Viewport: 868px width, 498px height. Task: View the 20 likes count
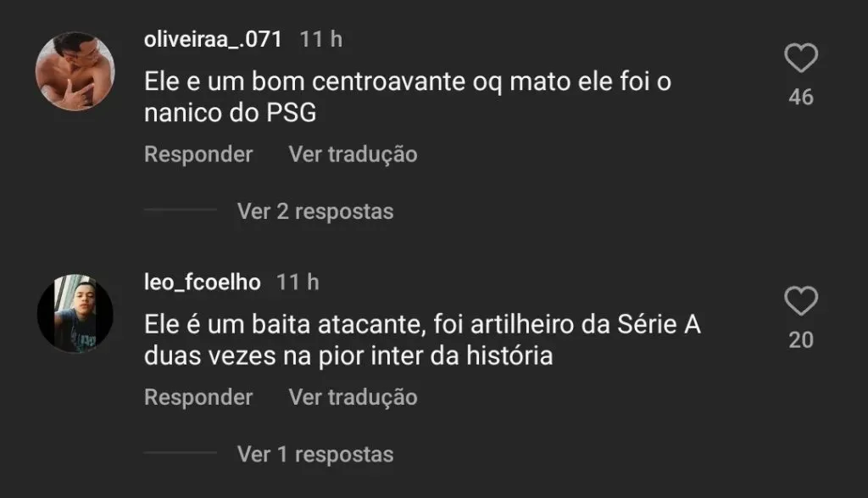[800, 340]
